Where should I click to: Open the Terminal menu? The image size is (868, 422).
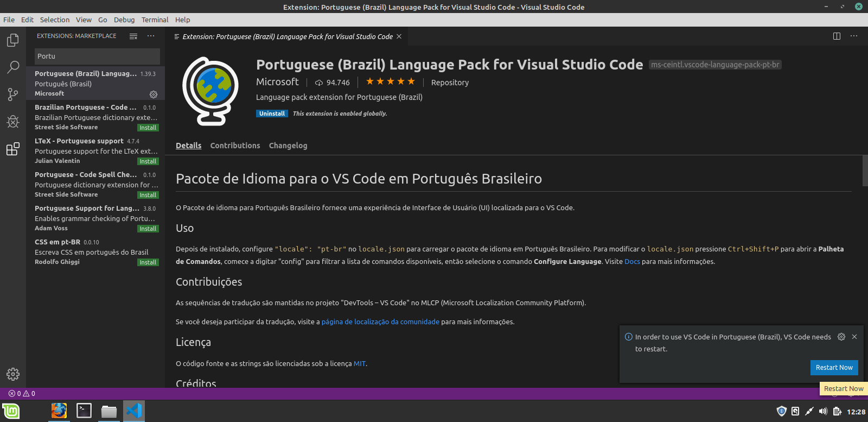(x=155, y=20)
